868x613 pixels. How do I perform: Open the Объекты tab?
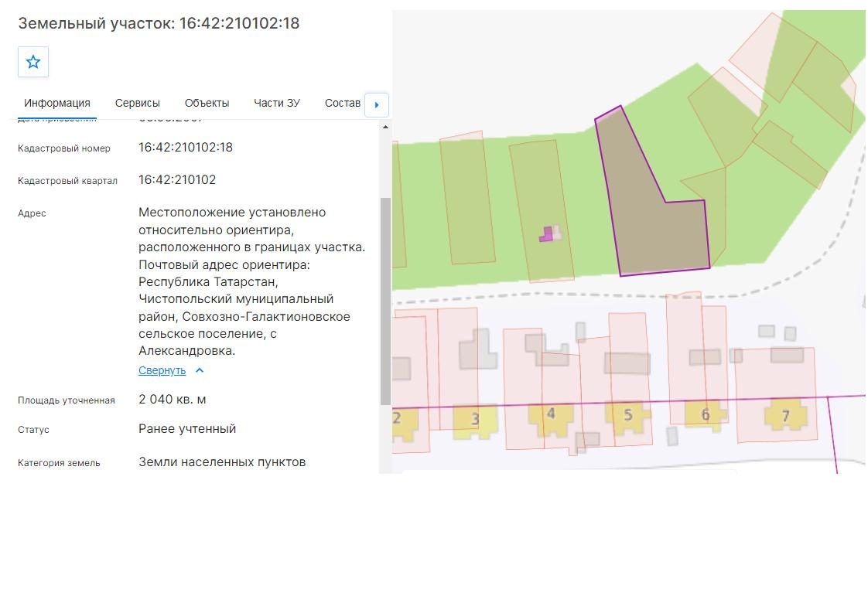[207, 103]
